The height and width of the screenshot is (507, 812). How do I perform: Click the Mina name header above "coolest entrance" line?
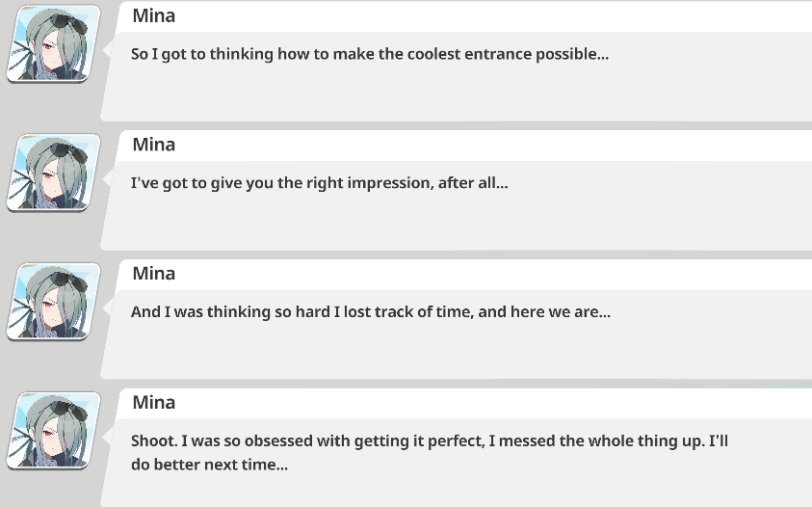pos(154,15)
